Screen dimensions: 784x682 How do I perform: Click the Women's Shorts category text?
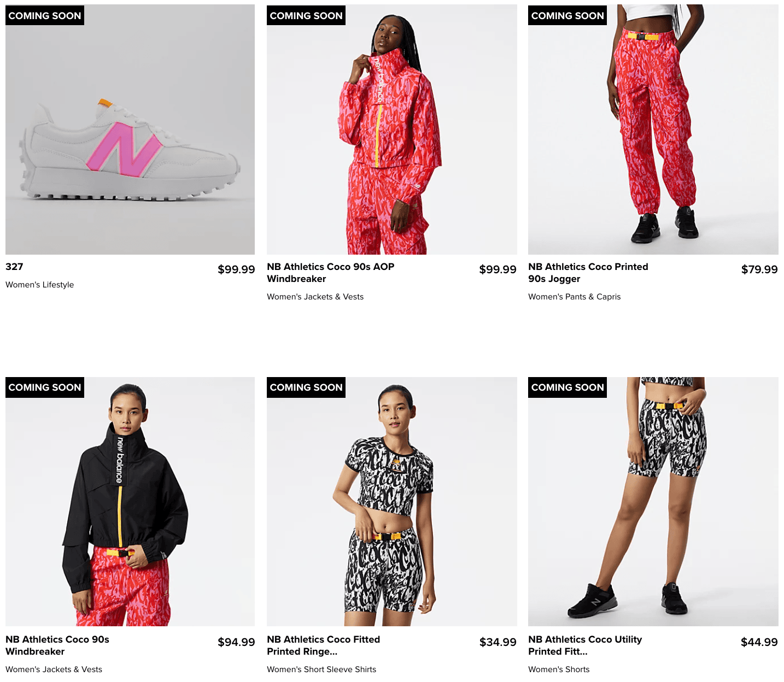[x=559, y=669]
